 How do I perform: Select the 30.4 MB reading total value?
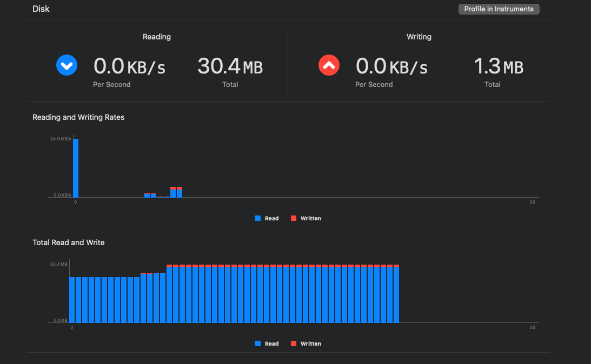[230, 66]
